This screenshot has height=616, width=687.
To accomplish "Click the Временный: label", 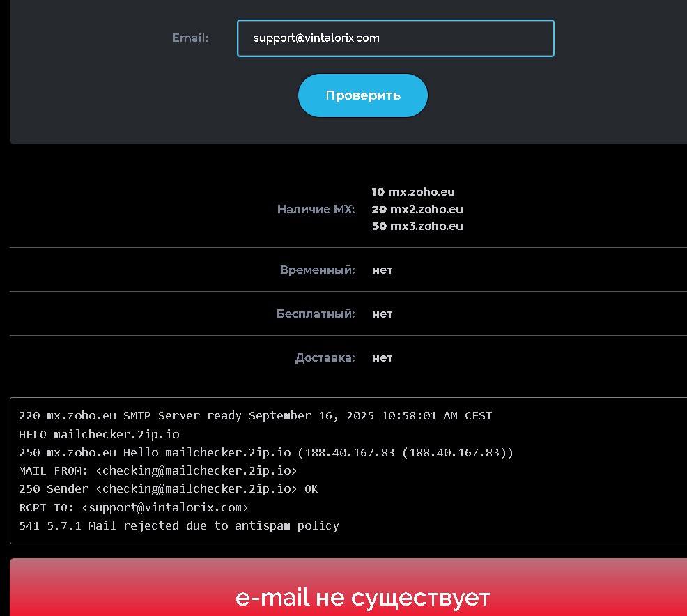I will [317, 270].
